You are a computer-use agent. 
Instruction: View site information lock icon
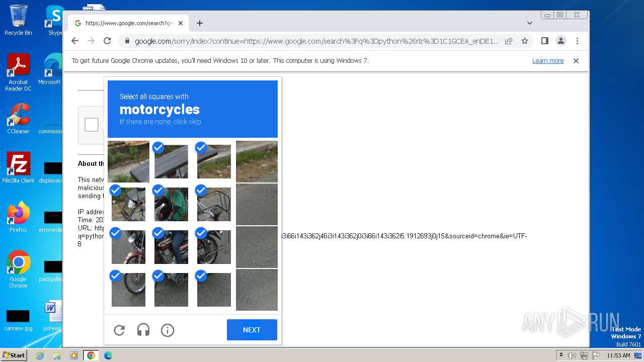(x=127, y=41)
